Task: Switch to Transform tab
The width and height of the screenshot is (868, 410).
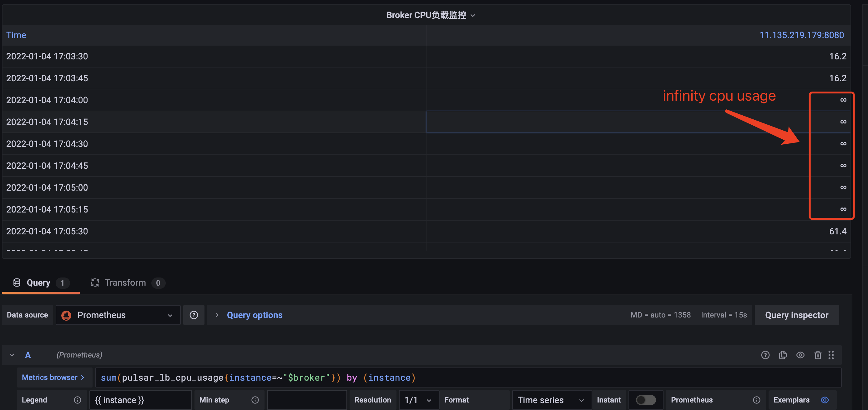Action: pos(125,282)
